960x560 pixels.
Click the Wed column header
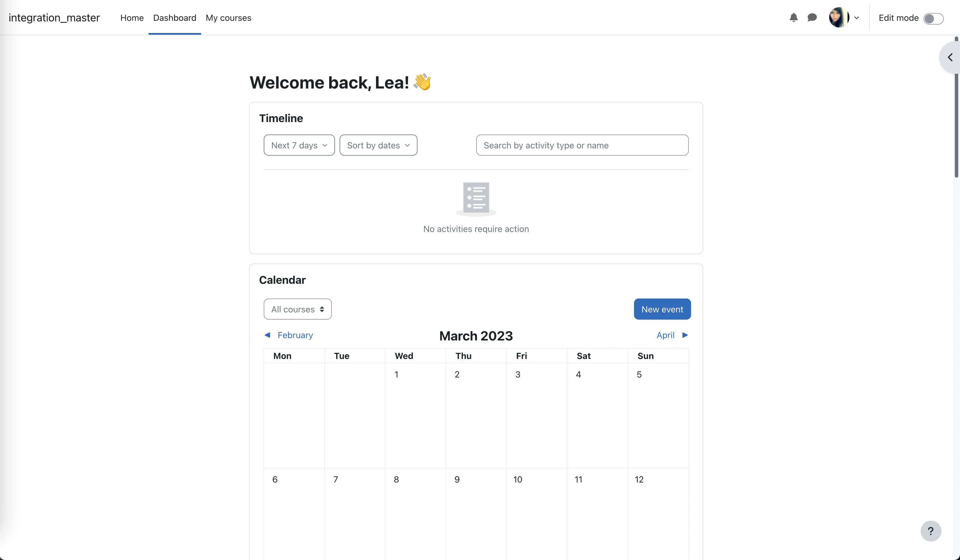coord(404,356)
